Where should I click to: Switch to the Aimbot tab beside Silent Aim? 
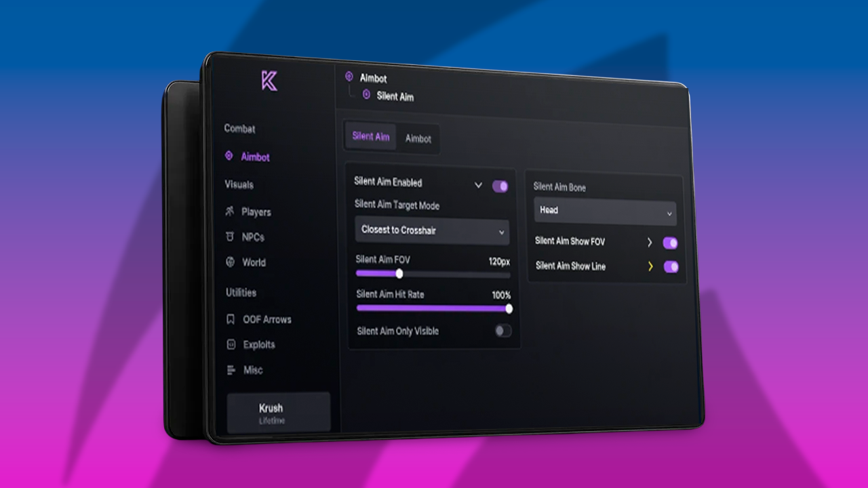click(x=418, y=138)
